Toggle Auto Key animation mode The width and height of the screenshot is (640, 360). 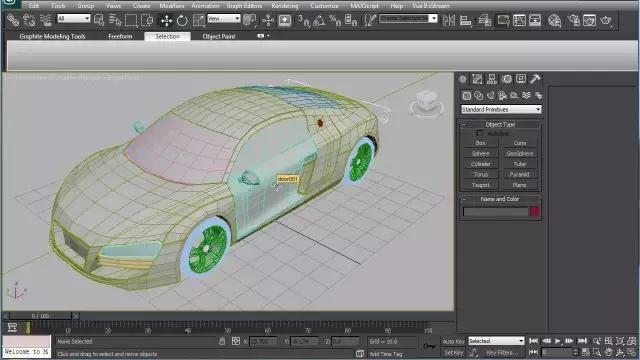coord(453,341)
